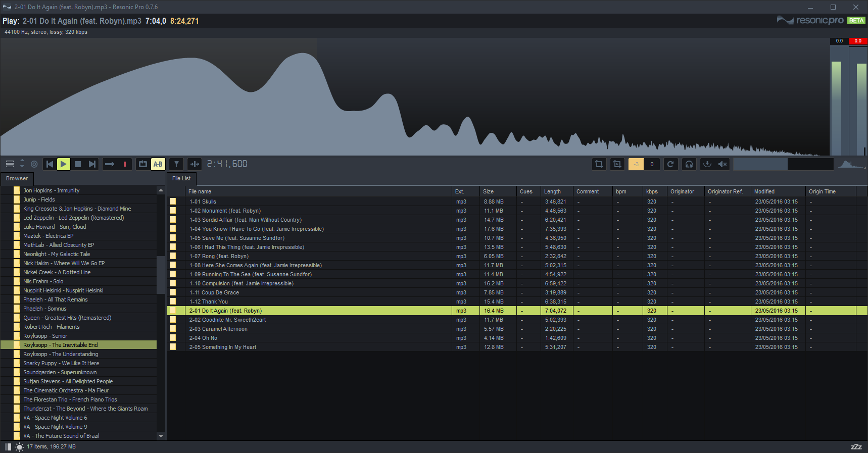The image size is (868, 453).
Task: Click the circular refresh arrow icon
Action: coord(670,164)
